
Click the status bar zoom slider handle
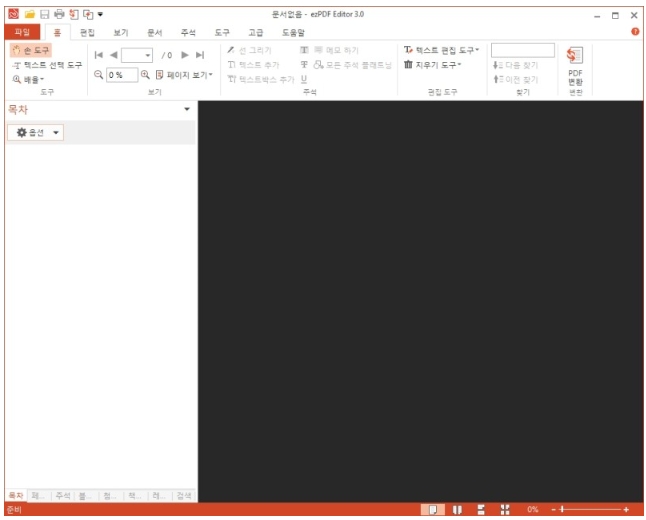[562, 510]
